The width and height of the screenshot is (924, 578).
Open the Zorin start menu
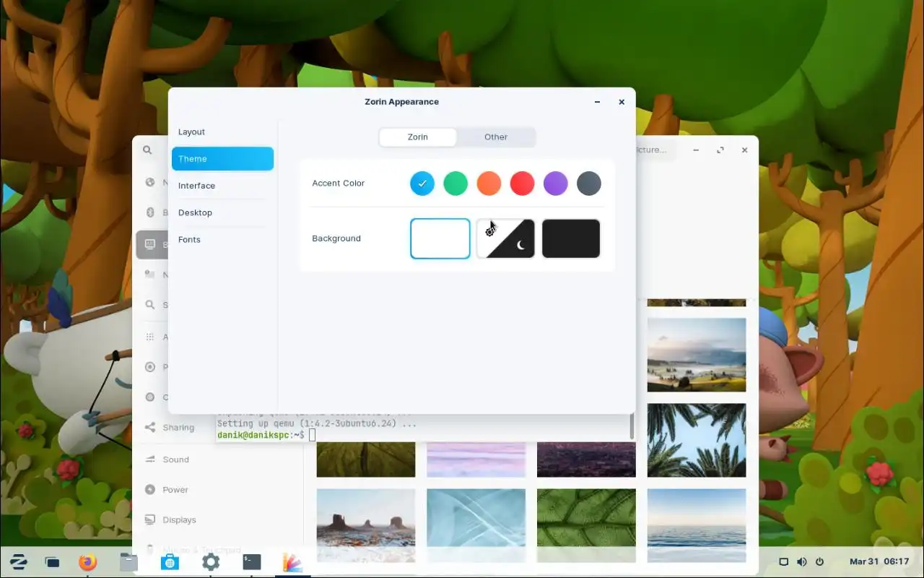click(x=18, y=561)
